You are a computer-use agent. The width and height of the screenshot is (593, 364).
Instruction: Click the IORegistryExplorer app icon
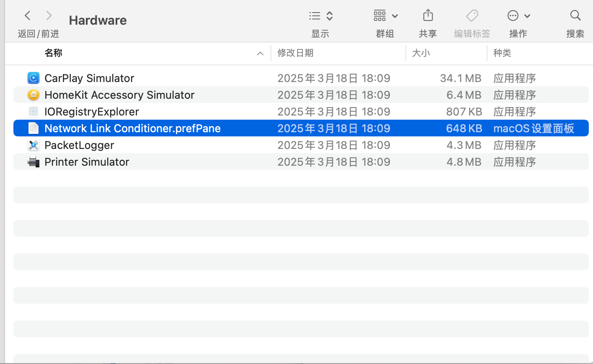pyautogui.click(x=34, y=111)
